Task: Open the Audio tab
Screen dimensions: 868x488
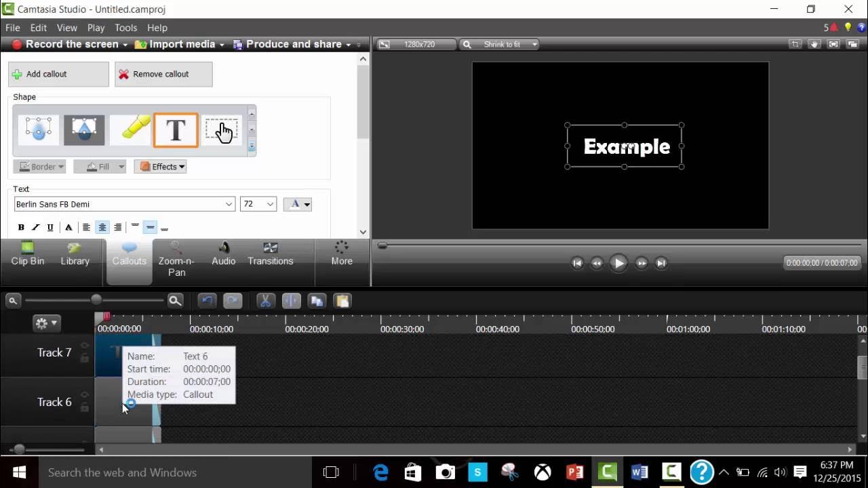Action: (224, 254)
